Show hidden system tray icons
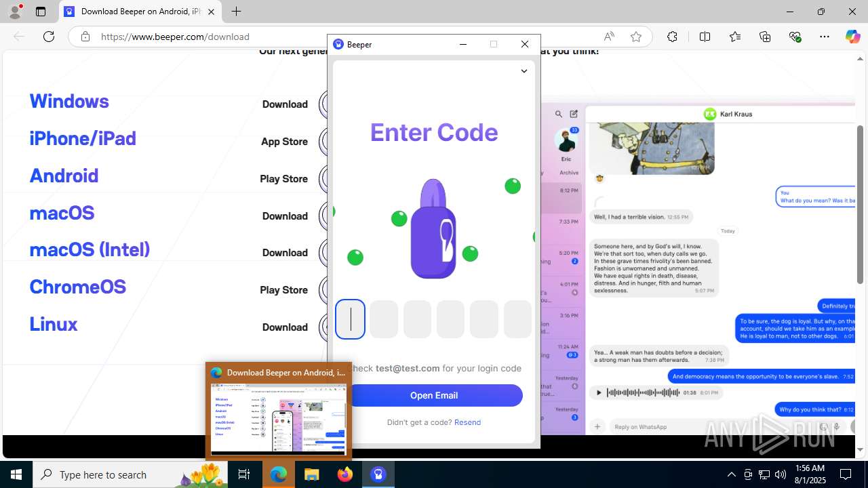Screen dimensions: 868x488 731,474
